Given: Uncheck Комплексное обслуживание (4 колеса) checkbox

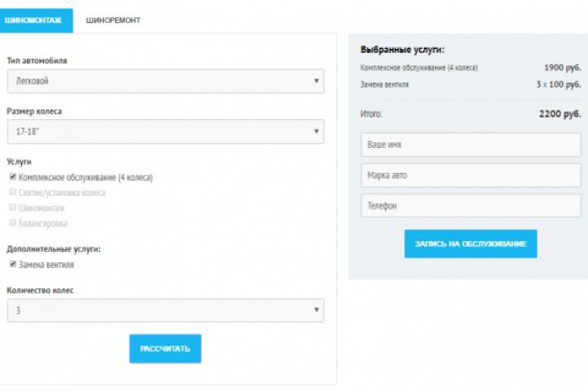Looking at the screenshot, I should pyautogui.click(x=13, y=177).
